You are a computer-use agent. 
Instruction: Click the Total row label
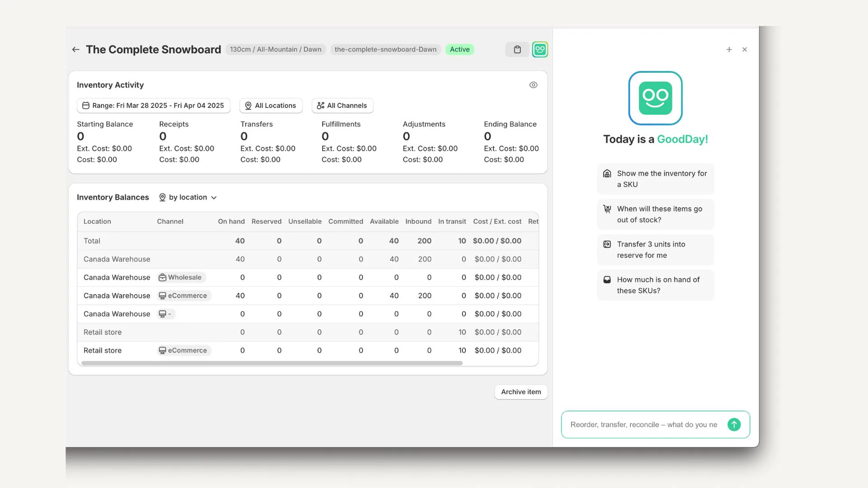click(92, 241)
